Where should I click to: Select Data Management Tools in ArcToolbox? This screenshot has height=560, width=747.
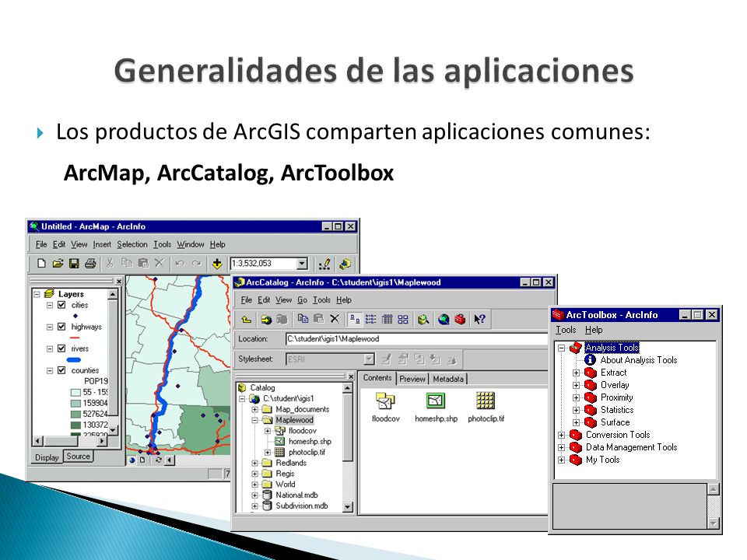click(x=631, y=447)
